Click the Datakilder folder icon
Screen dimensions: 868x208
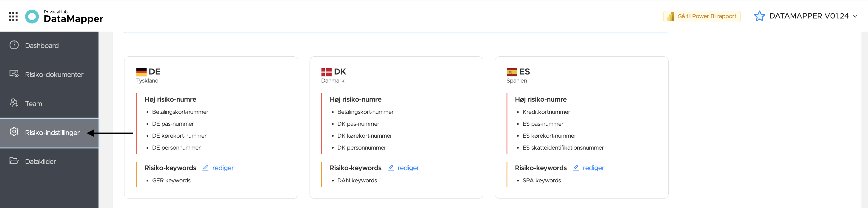pos(14,161)
